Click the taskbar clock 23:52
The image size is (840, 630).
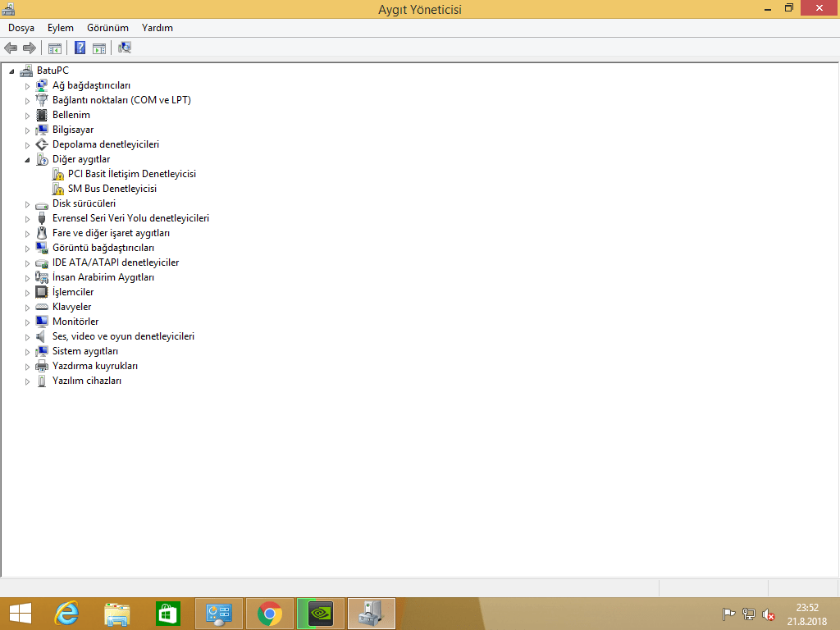[x=807, y=608]
